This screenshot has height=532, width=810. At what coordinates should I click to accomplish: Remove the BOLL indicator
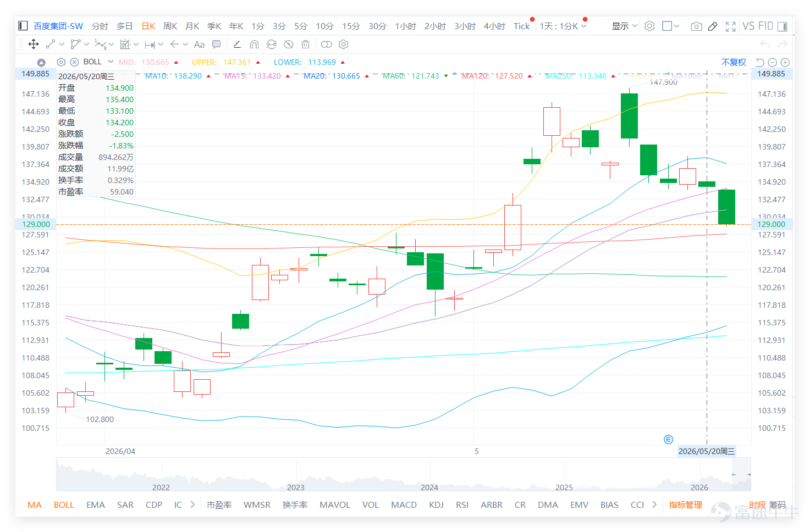(74, 62)
